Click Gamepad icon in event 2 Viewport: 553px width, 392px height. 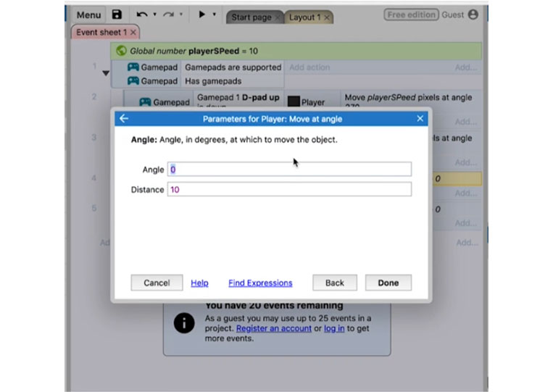tap(145, 102)
